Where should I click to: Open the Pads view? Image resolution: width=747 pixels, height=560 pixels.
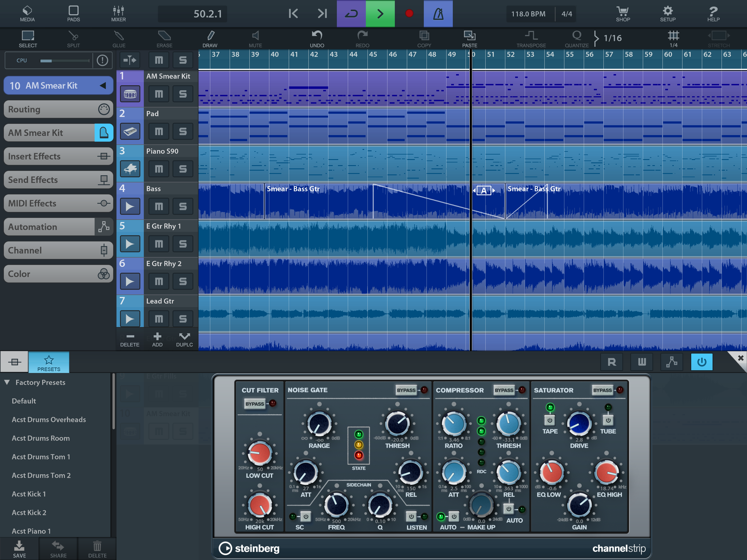click(x=73, y=14)
